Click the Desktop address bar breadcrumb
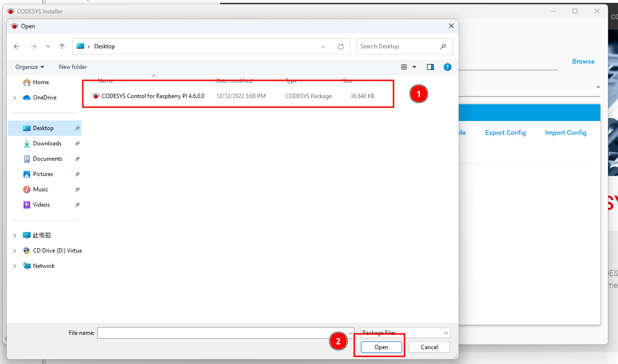Image resolution: width=618 pixels, height=364 pixels. click(x=104, y=46)
